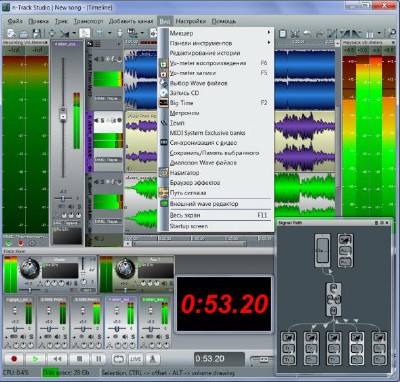The width and height of the screenshot is (400, 382).
Task: Open the Настройки menu
Action: tap(191, 21)
